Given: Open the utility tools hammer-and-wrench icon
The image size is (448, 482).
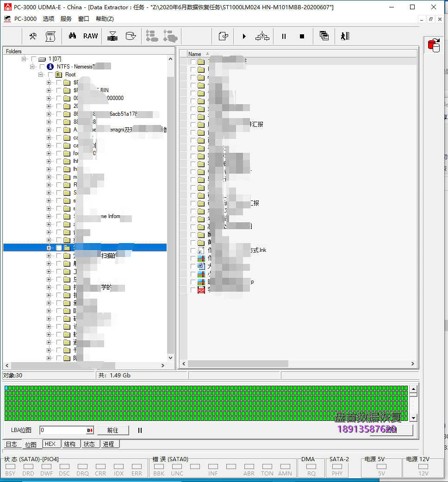Looking at the screenshot, I should [33, 36].
